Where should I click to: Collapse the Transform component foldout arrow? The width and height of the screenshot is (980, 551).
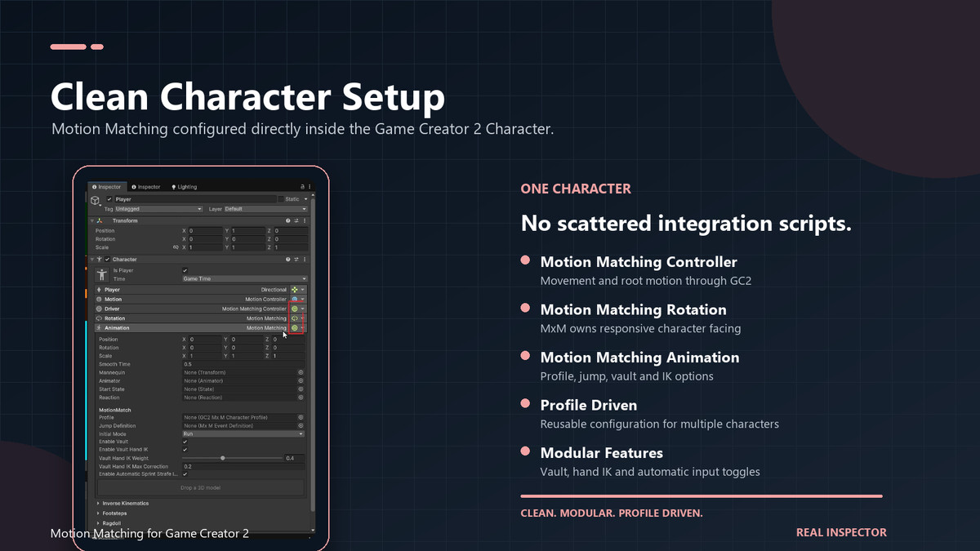[x=91, y=220]
